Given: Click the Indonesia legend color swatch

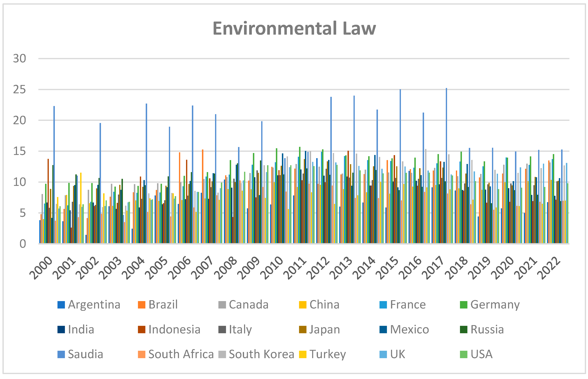Looking at the screenshot, I should coord(142,330).
